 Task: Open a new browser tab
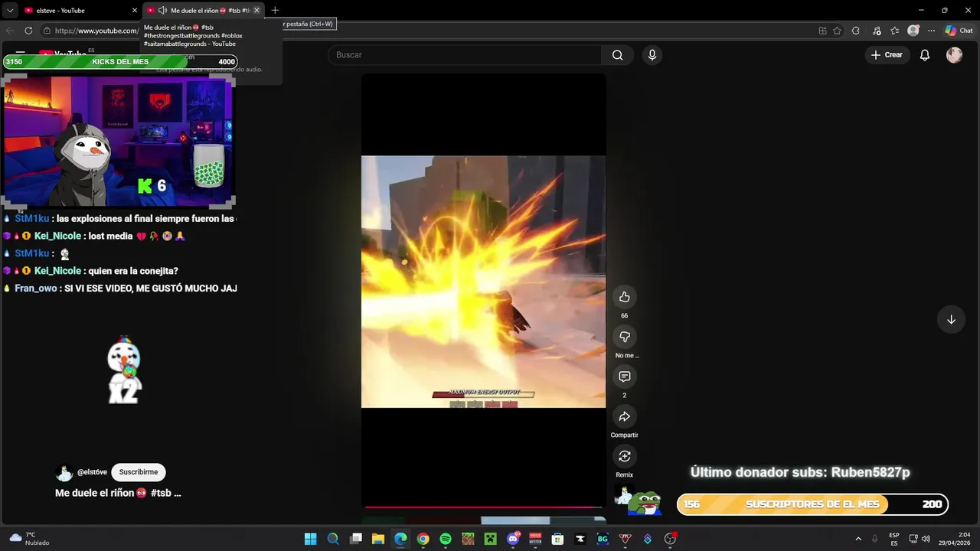(x=275, y=11)
